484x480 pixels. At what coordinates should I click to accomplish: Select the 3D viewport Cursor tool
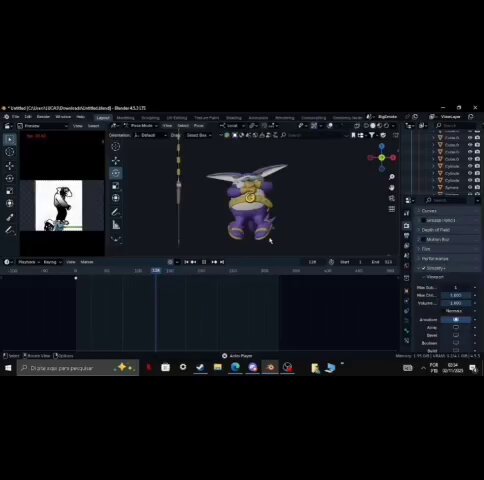pos(116,147)
